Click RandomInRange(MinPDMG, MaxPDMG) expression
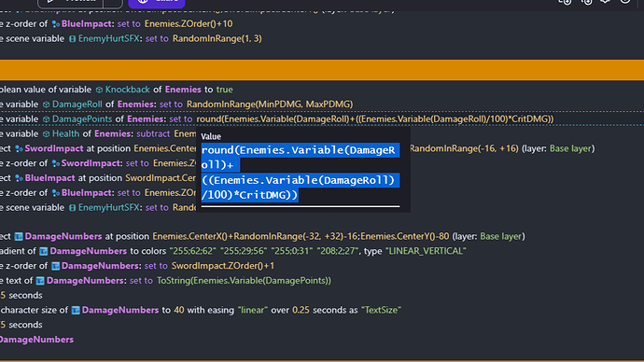 (270, 104)
